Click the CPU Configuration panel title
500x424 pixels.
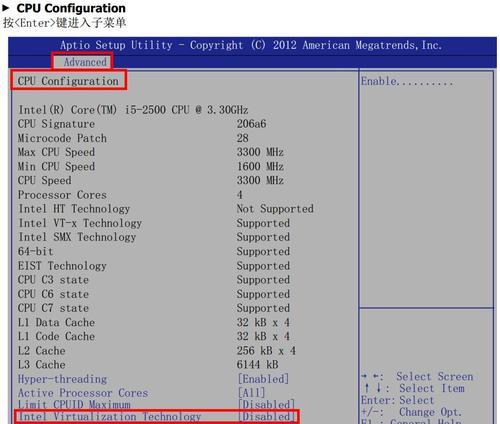(68, 81)
